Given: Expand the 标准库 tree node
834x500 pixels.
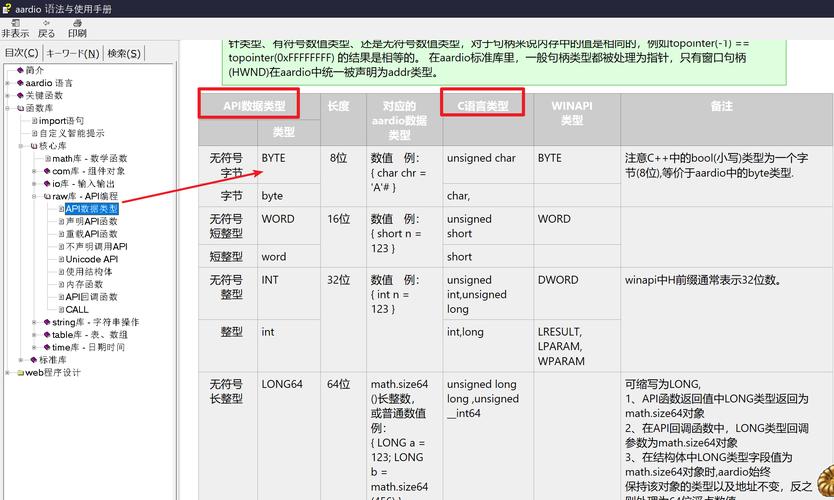Looking at the screenshot, I should click(x=21, y=360).
